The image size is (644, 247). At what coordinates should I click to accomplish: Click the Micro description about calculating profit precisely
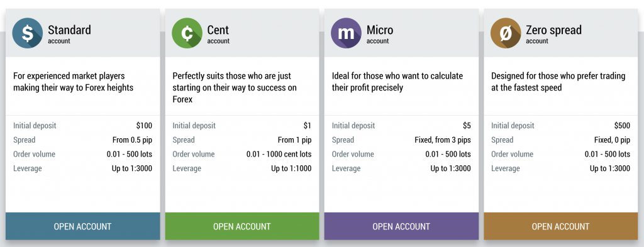(397, 82)
